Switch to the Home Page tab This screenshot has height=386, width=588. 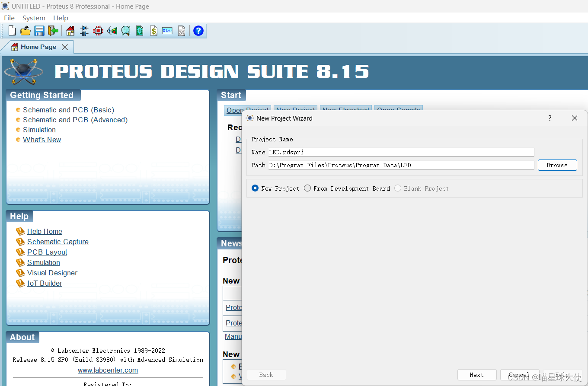click(x=40, y=47)
